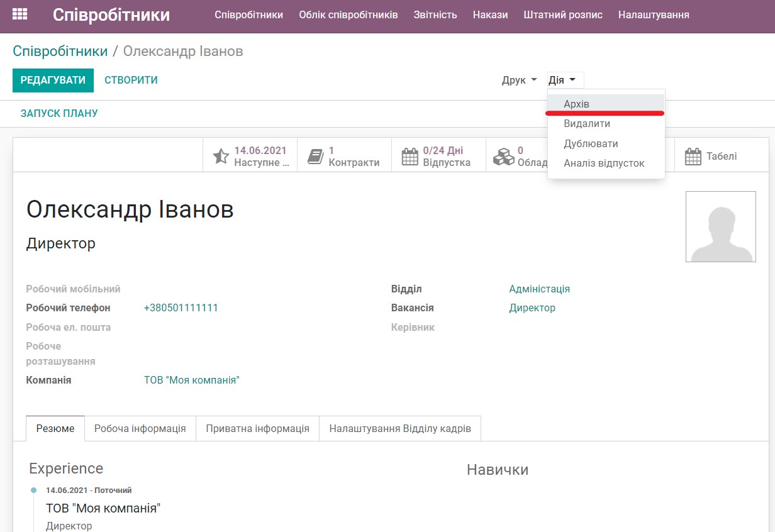Open Табелі via its calendar icon
Image resolution: width=775 pixels, height=532 pixels.
[693, 155]
